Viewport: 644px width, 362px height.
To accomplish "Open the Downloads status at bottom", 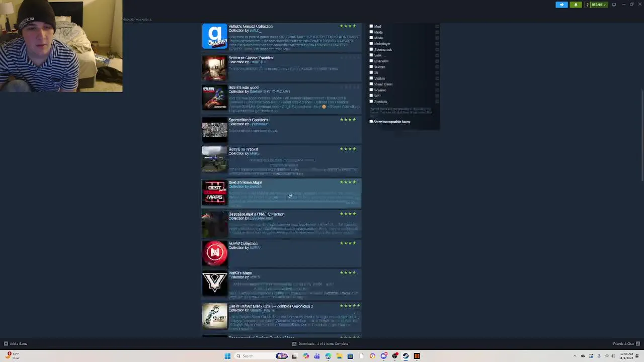I will (x=320, y=344).
